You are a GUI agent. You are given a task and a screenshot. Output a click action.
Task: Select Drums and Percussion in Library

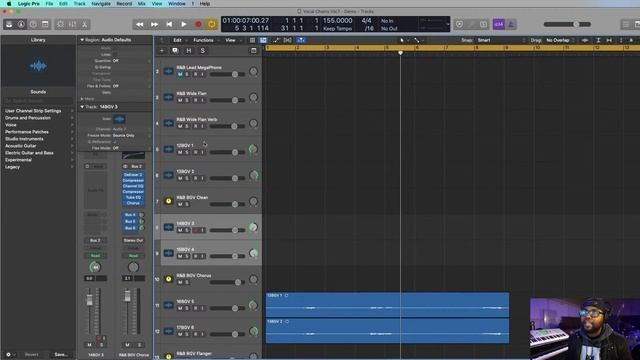(x=28, y=118)
